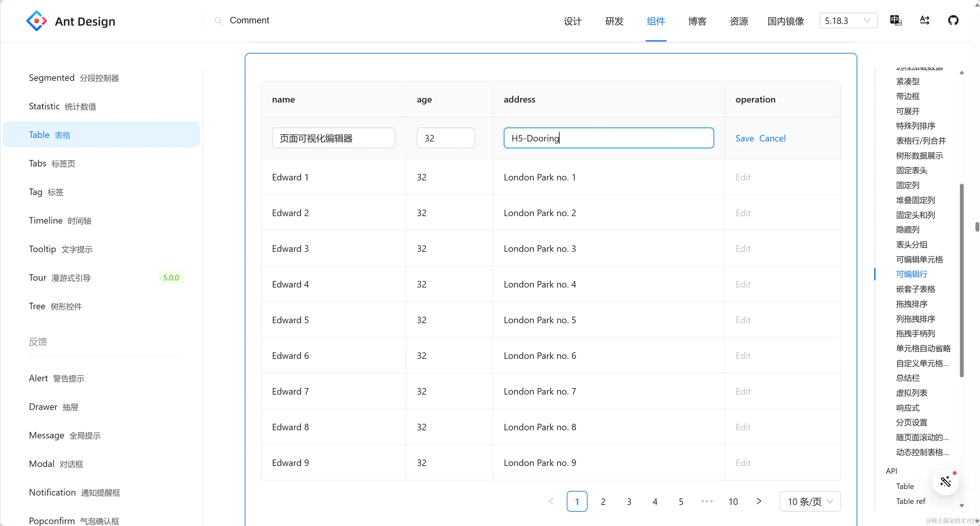Image resolution: width=980 pixels, height=526 pixels.
Task: Open Tabs 标签页 in the sidebar
Action: (x=52, y=164)
